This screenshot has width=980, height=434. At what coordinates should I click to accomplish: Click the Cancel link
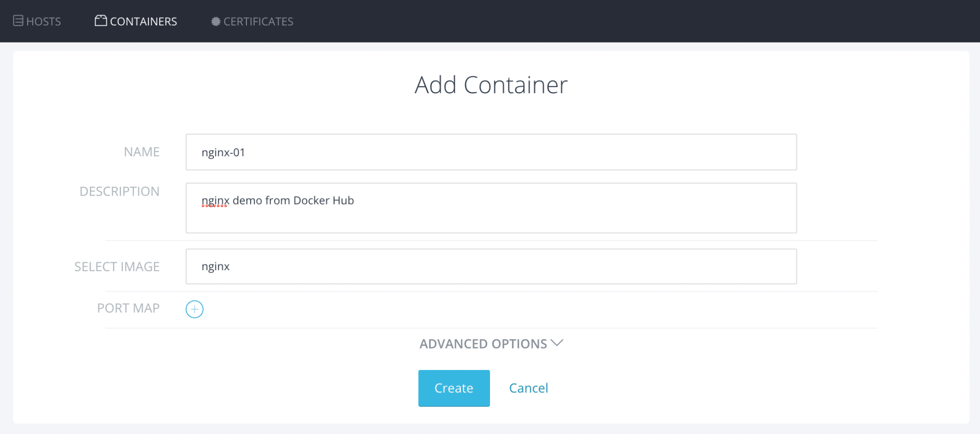528,388
